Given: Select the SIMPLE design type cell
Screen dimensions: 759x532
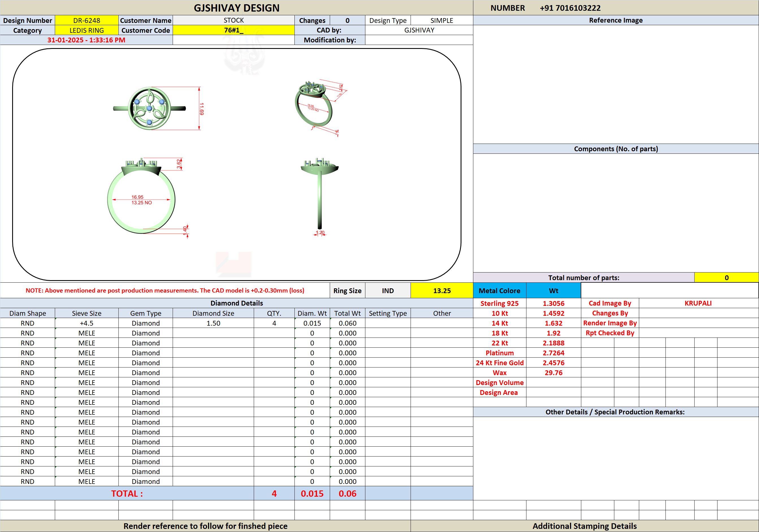Looking at the screenshot, I should pos(442,20).
